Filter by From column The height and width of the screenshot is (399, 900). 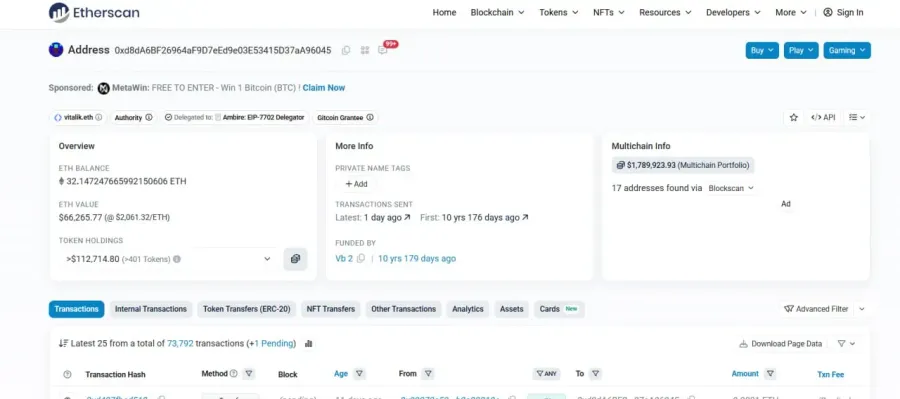click(x=428, y=374)
